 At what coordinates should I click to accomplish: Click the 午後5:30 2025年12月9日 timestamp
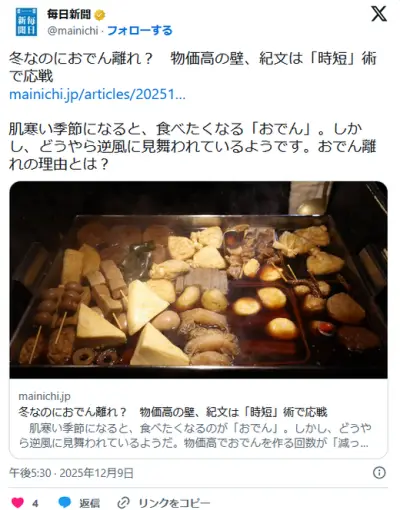click(71, 473)
